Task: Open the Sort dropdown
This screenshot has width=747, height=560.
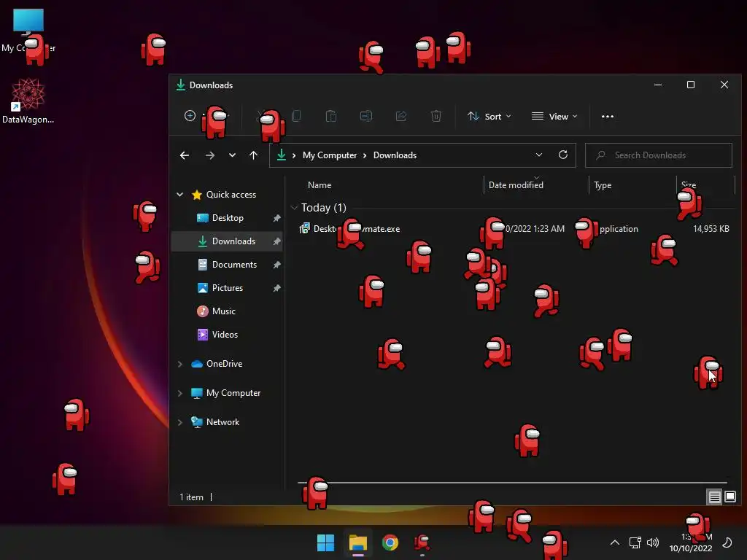Action: pyautogui.click(x=489, y=116)
